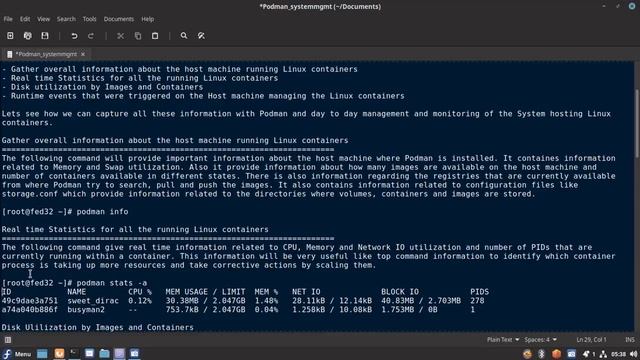Click the Open file toolbar icon
The width and height of the screenshot is (640, 360).
(27, 36)
